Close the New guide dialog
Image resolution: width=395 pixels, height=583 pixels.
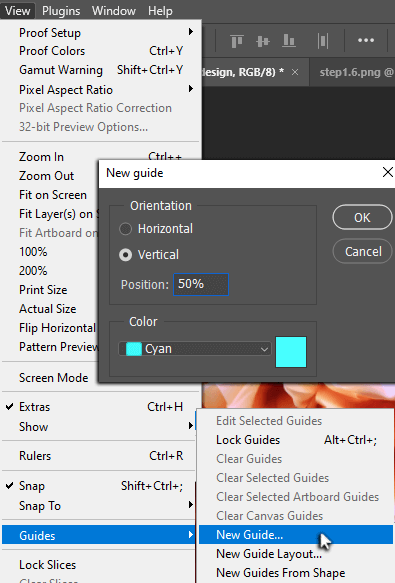pos(388,172)
